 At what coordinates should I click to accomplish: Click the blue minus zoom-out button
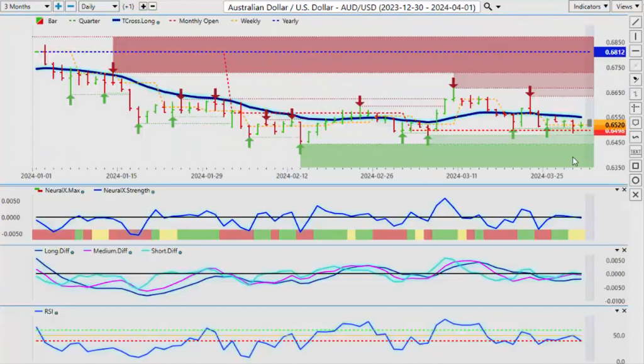click(70, 6)
